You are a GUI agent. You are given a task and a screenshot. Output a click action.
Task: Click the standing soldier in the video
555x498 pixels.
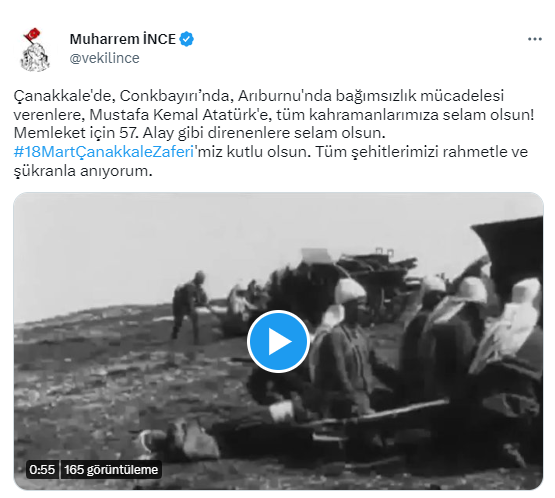[x=187, y=307]
